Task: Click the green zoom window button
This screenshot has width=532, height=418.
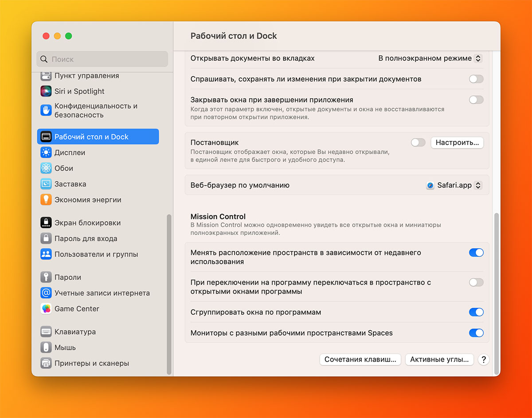Action: [x=68, y=36]
